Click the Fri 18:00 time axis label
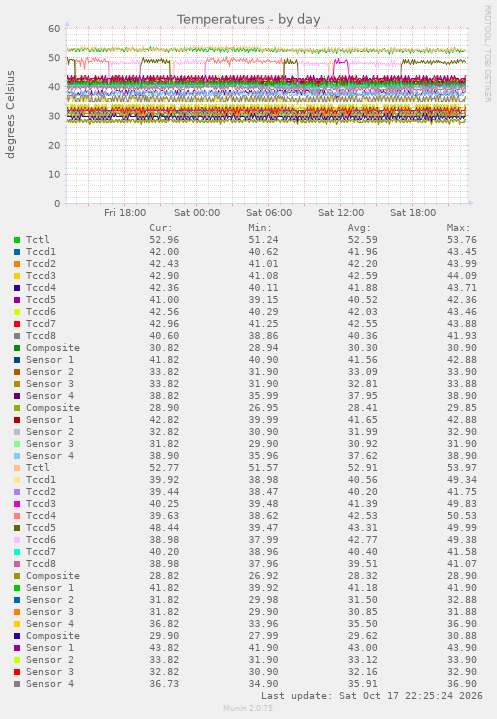Screen dimensions: 497x719 (x=125, y=213)
